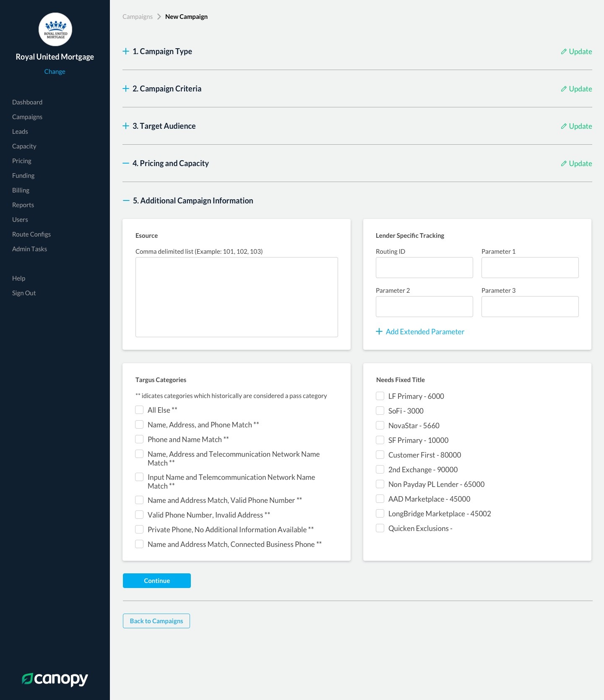Image resolution: width=604 pixels, height=700 pixels.
Task: Tick LongBridge Marketplace - 45002 checkbox
Action: click(380, 513)
